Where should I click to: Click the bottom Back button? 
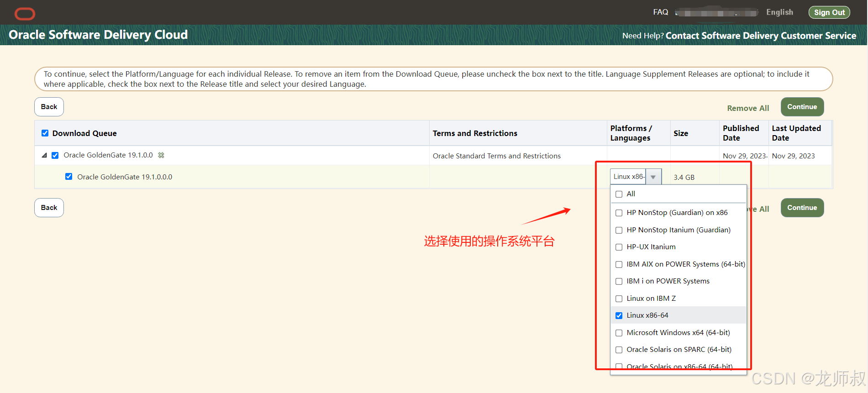tap(49, 208)
